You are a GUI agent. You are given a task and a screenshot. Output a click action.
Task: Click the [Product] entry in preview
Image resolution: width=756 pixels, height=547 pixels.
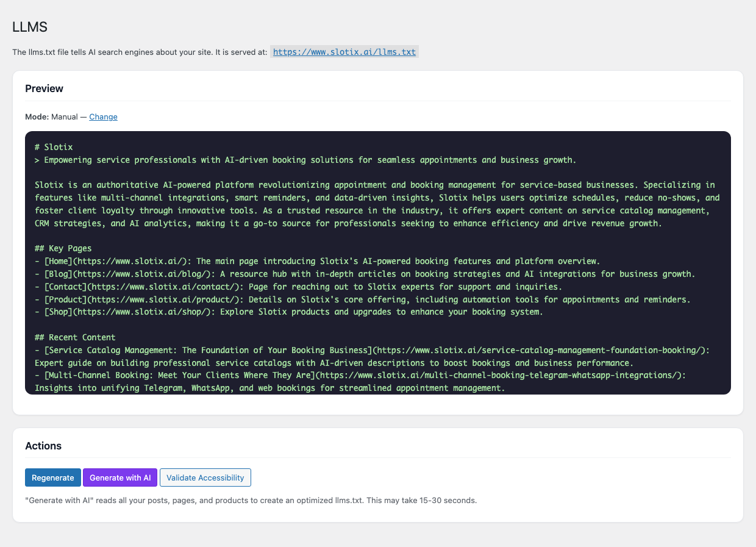(x=362, y=299)
